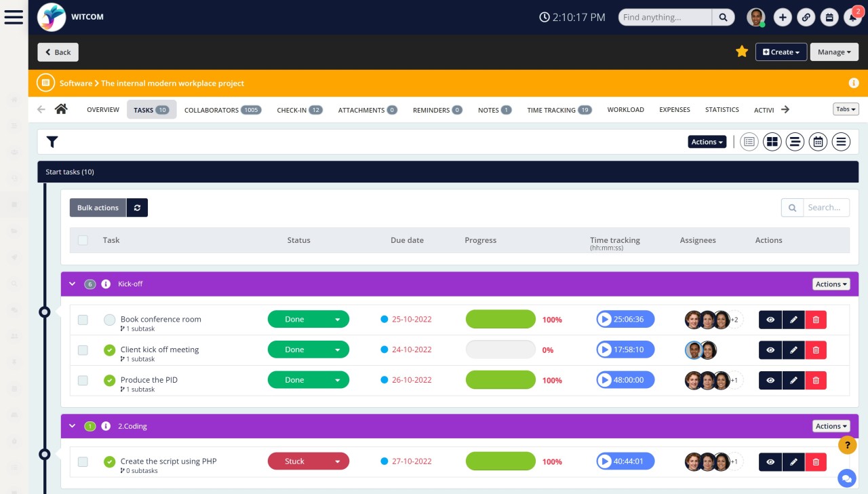Tick the checkbox next to Create the script using PHP
Viewport: 868px width, 494px height.
point(83,461)
